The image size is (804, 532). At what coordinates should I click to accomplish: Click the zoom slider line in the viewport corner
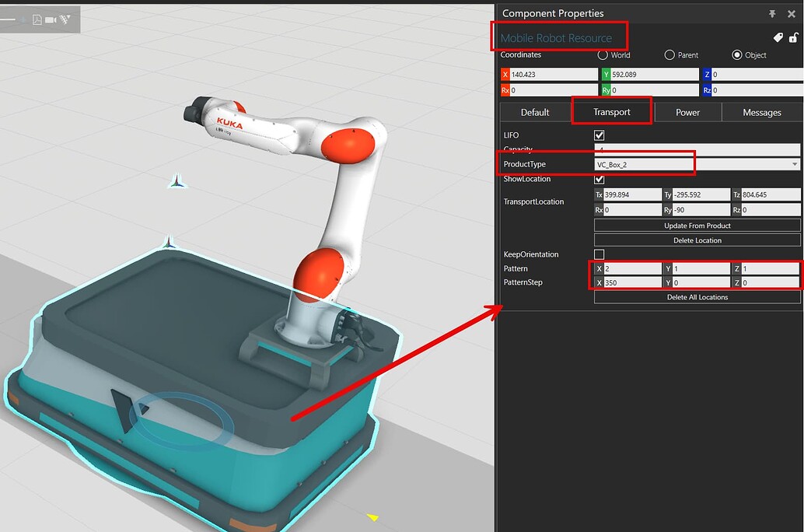tap(8, 19)
